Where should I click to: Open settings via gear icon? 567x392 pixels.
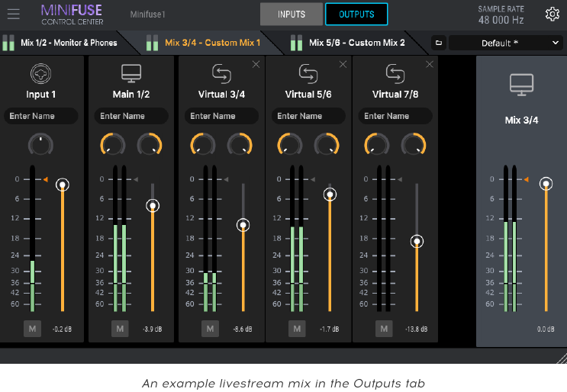[553, 14]
